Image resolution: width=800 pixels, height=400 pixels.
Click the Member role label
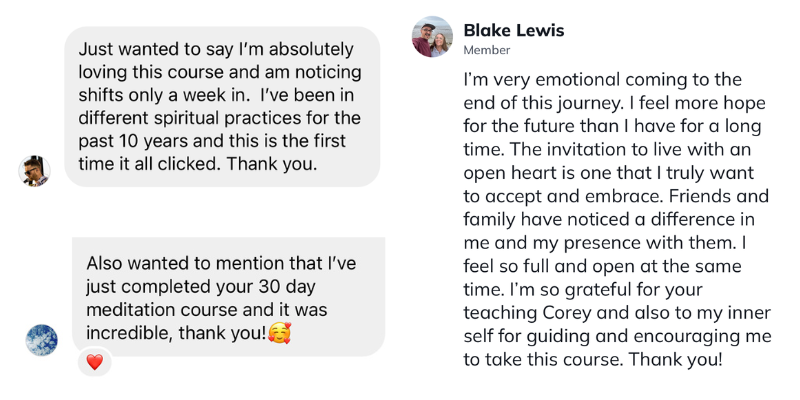[x=486, y=50]
